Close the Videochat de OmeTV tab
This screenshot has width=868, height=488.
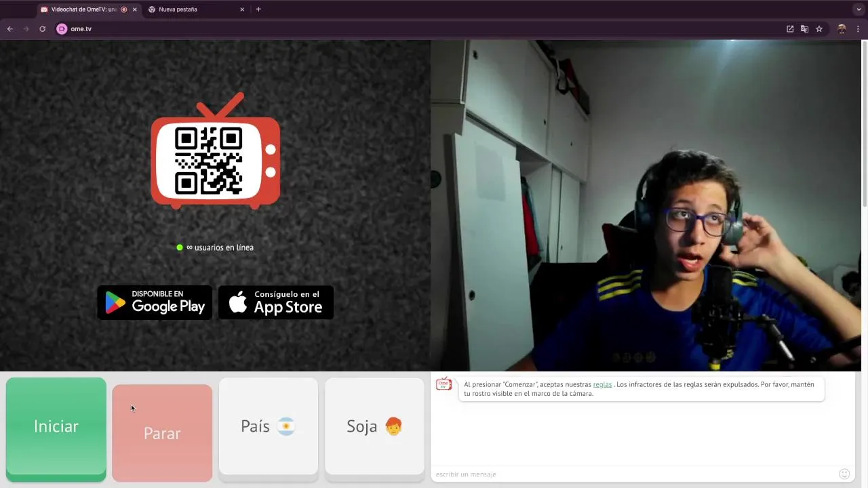pyautogui.click(x=134, y=9)
